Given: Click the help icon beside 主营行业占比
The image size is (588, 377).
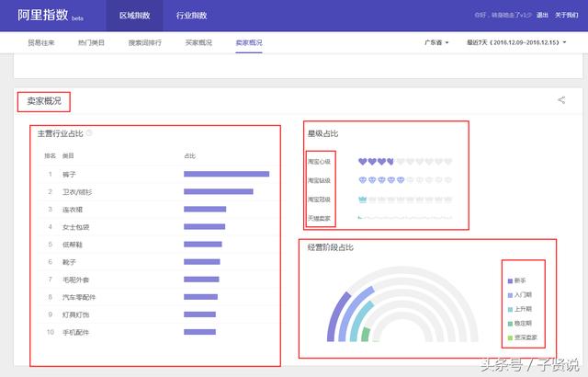Looking at the screenshot, I should point(89,133).
